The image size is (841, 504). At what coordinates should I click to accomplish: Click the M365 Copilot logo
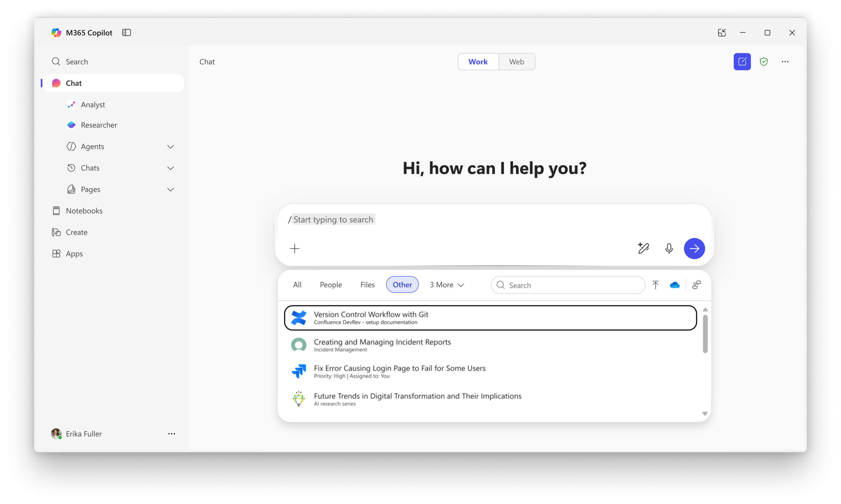point(56,33)
